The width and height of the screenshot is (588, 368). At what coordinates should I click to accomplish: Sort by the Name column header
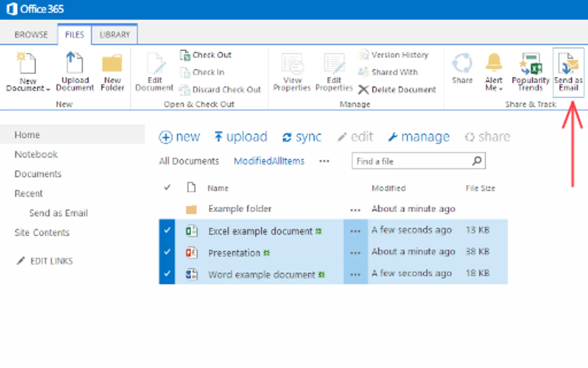click(x=218, y=188)
